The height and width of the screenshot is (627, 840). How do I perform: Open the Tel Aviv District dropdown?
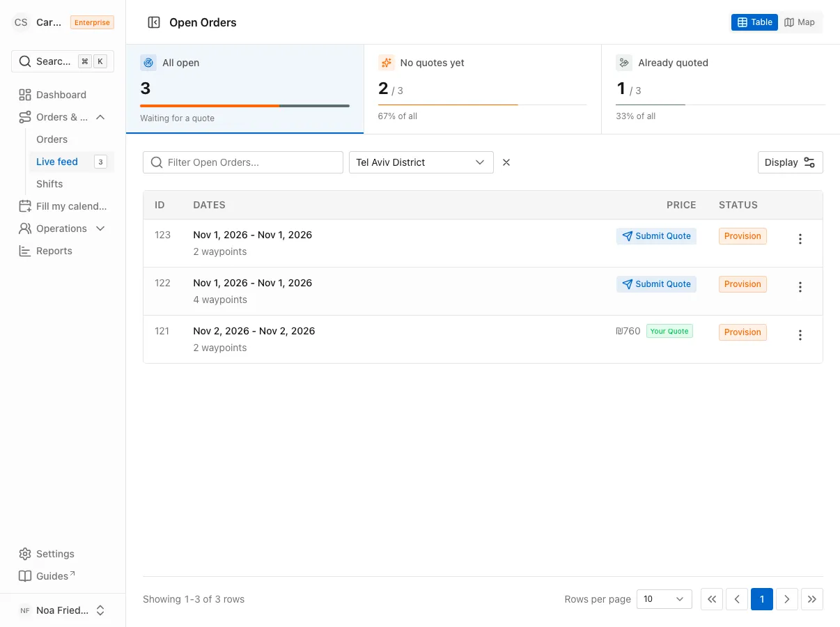(421, 162)
